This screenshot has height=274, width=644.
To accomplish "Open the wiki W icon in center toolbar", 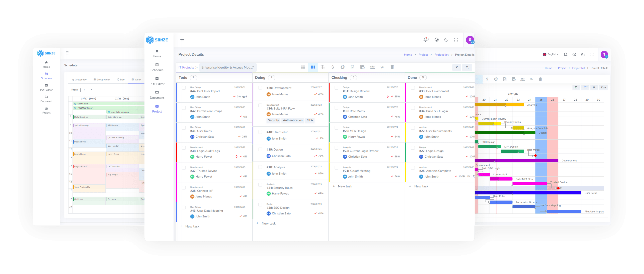I will (382, 67).
